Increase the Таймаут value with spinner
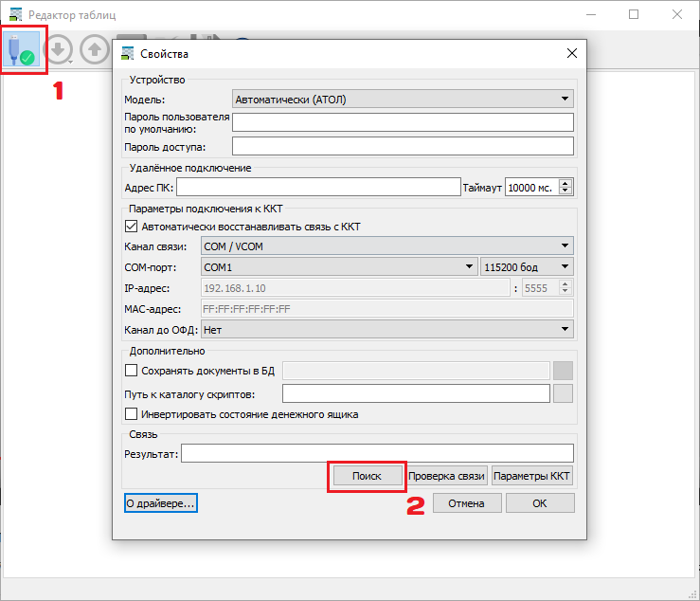 point(566,183)
